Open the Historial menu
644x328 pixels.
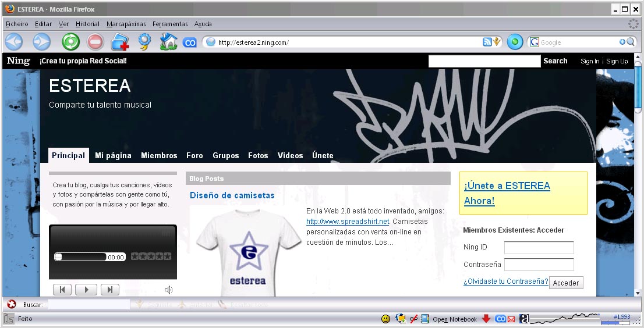[x=87, y=24]
